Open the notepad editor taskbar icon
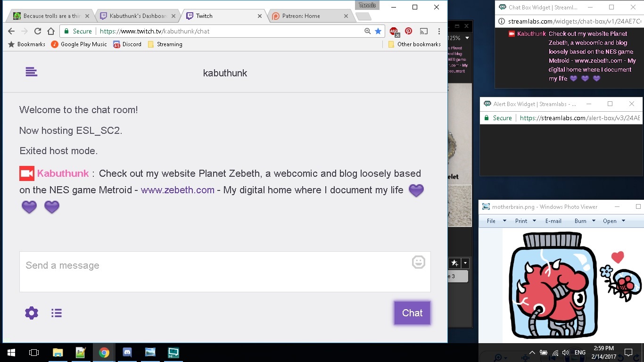The image size is (644, 362). [x=81, y=353]
